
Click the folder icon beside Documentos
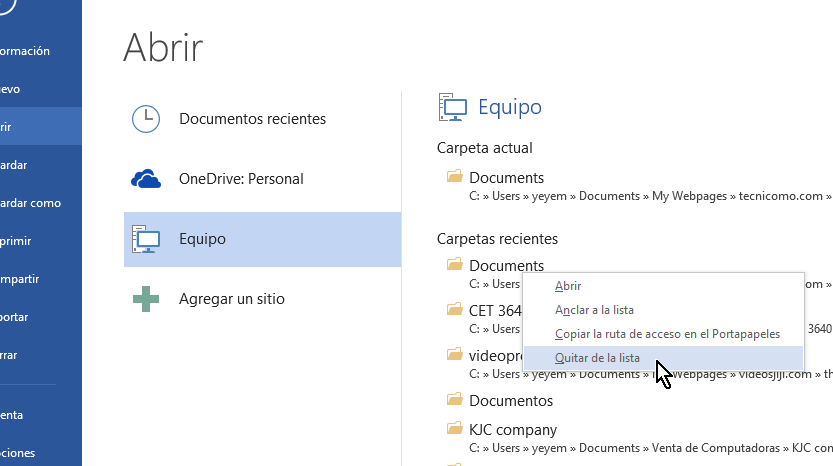tap(455, 399)
